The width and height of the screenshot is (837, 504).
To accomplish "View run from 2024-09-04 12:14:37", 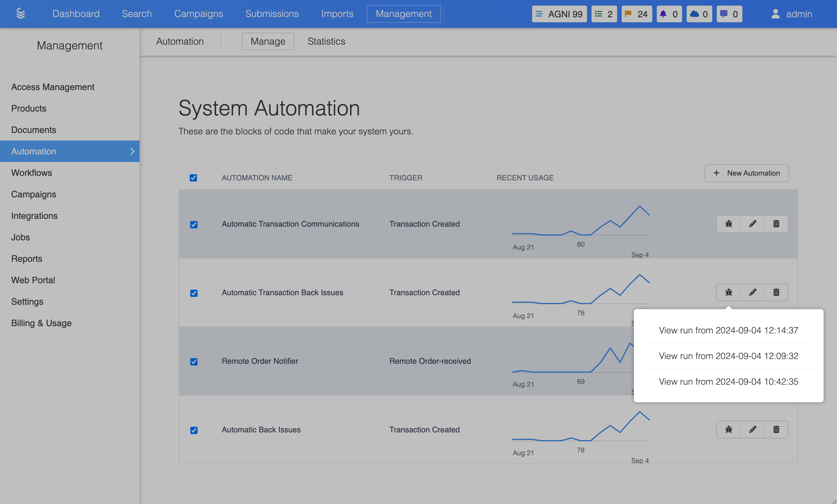I will [x=729, y=330].
